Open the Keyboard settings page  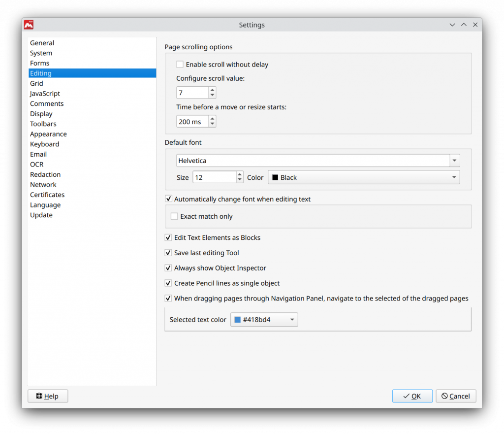coord(44,144)
